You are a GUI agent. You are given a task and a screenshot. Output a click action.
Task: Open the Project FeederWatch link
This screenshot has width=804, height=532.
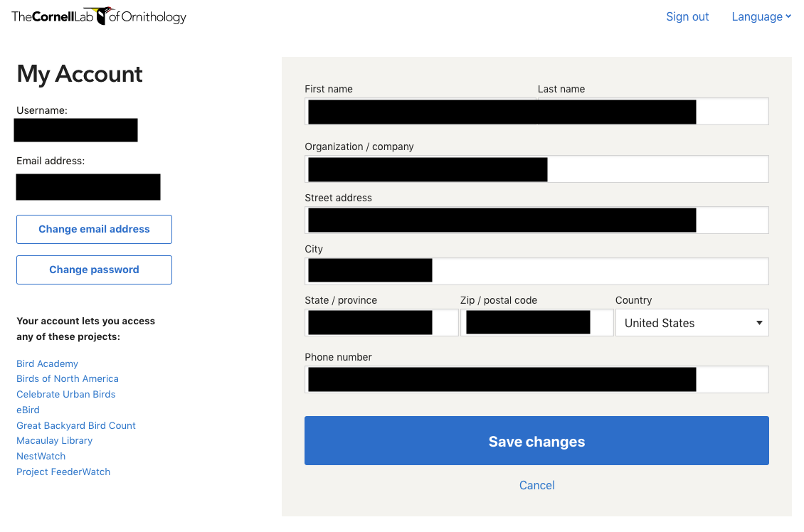(63, 472)
